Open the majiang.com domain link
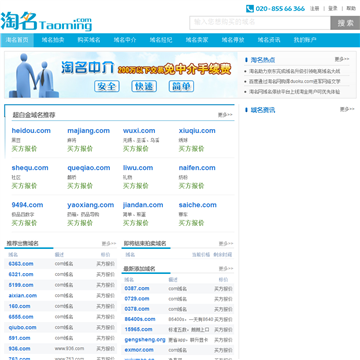 tap(88, 131)
